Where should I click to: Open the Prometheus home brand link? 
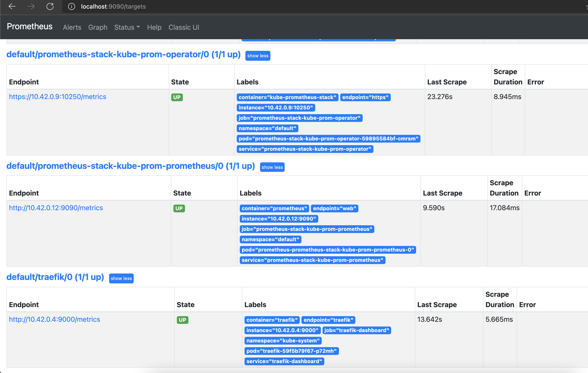click(x=30, y=26)
